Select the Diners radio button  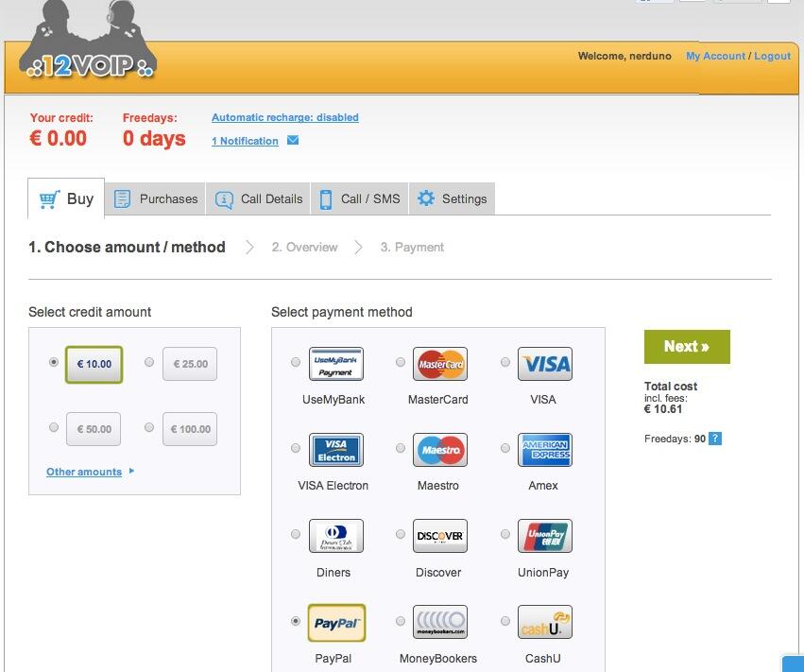(296, 534)
